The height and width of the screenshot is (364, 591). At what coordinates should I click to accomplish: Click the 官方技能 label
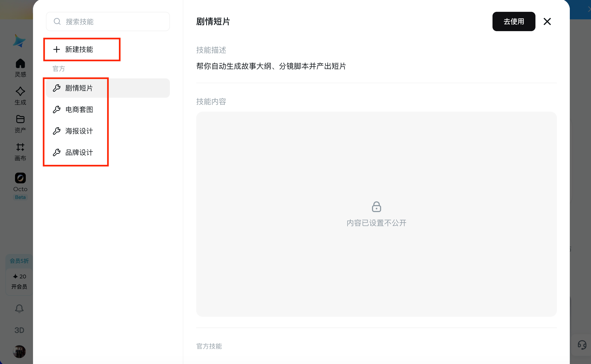point(209,346)
